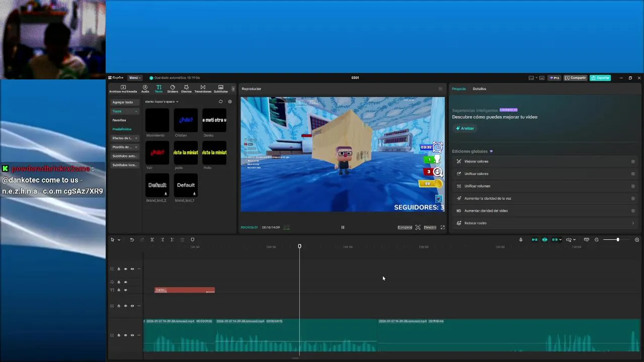Viewport: 644px width, 362px height.
Task: Zoom out the timeline with minus magnifier
Action: [x=597, y=240]
